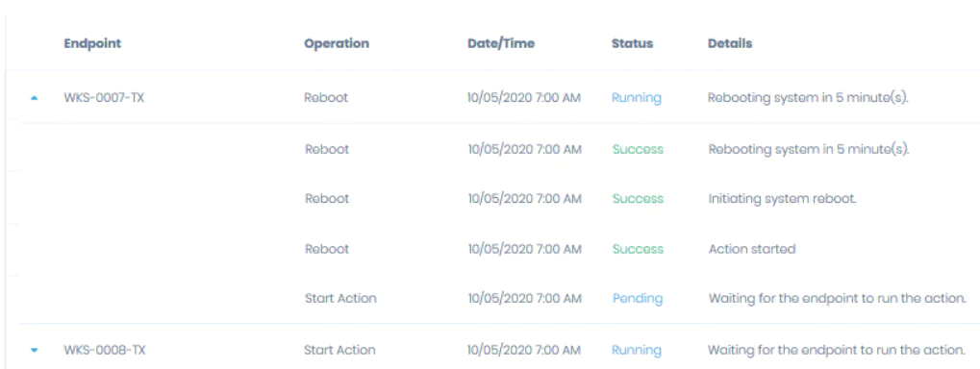
Task: Click Success status beside Action started
Action: (x=638, y=249)
